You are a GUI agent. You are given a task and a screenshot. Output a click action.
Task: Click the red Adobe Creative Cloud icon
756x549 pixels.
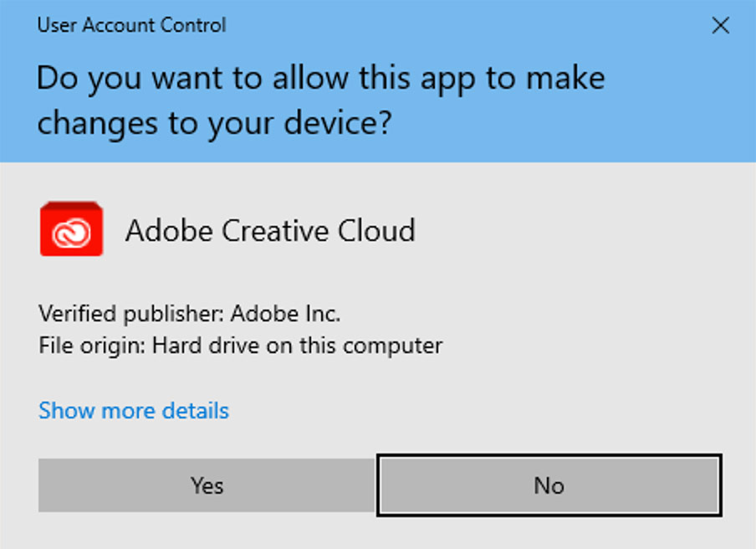pos(71,228)
